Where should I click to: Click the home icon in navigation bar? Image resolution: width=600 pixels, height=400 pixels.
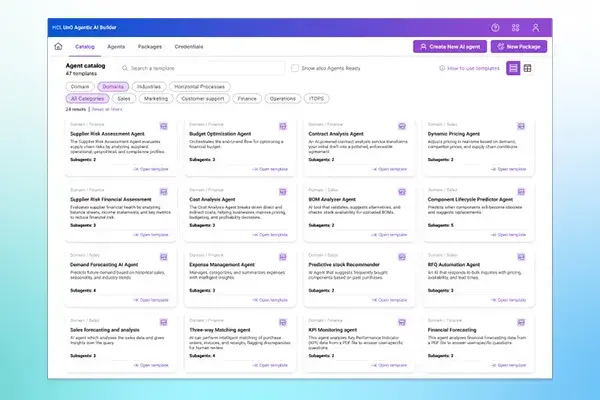[x=58, y=46]
